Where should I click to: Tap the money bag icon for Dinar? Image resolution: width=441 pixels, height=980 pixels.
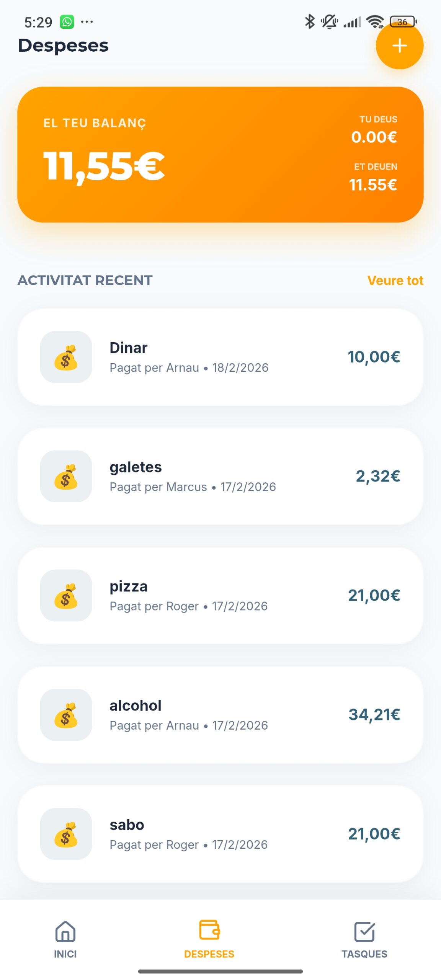coord(66,357)
